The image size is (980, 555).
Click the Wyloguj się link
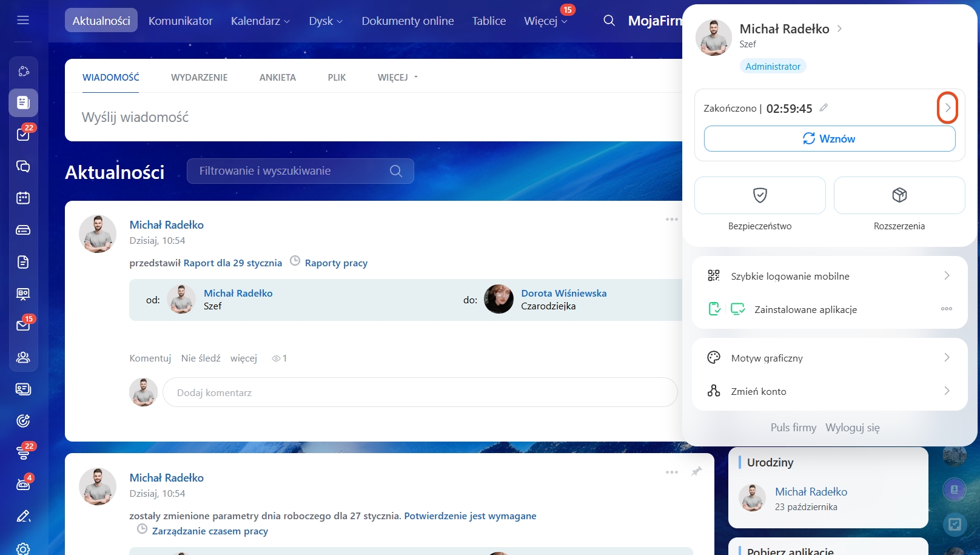coord(853,428)
